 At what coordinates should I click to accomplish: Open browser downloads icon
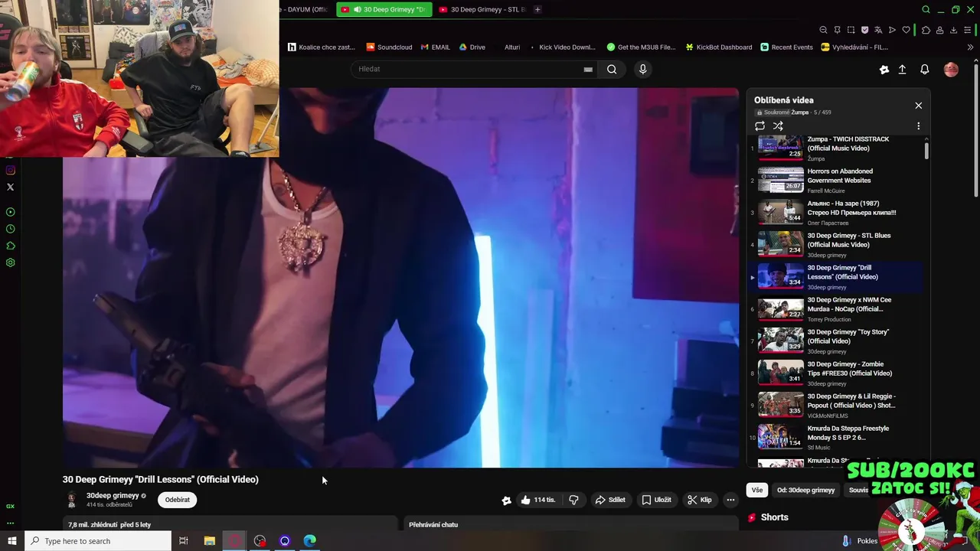(x=953, y=30)
